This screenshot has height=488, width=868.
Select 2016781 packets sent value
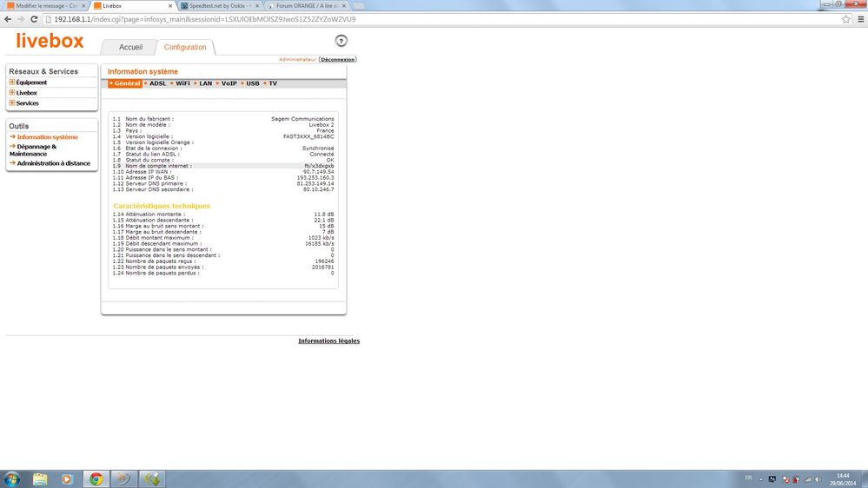click(322, 267)
